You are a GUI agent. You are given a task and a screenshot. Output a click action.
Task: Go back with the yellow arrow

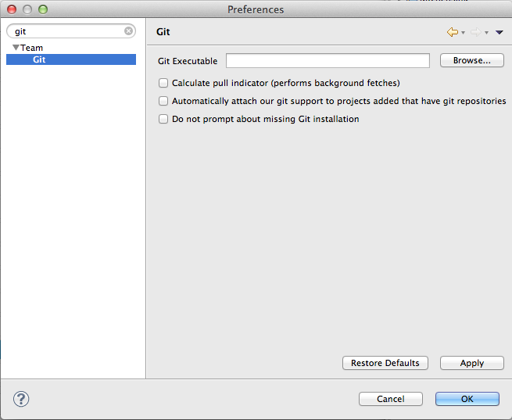[453, 32]
